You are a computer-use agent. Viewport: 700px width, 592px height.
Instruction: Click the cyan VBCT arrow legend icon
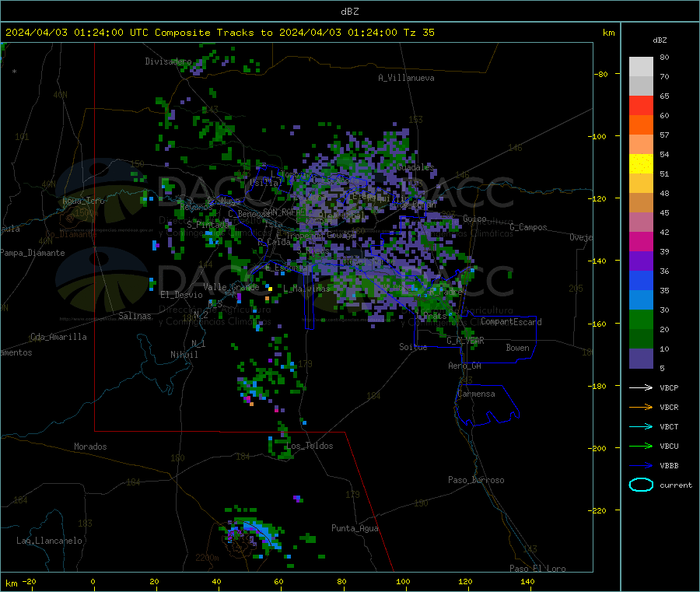click(x=641, y=426)
